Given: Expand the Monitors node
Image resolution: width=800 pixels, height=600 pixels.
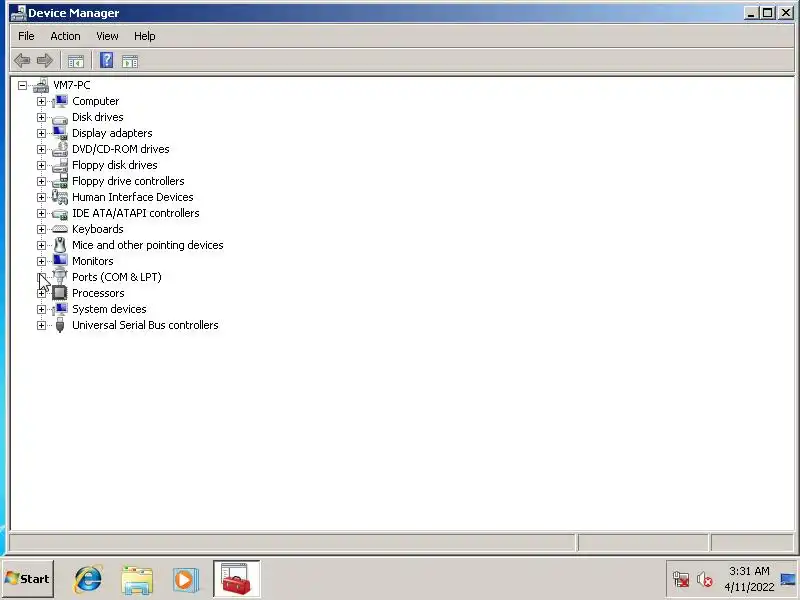Looking at the screenshot, I should tap(41, 261).
